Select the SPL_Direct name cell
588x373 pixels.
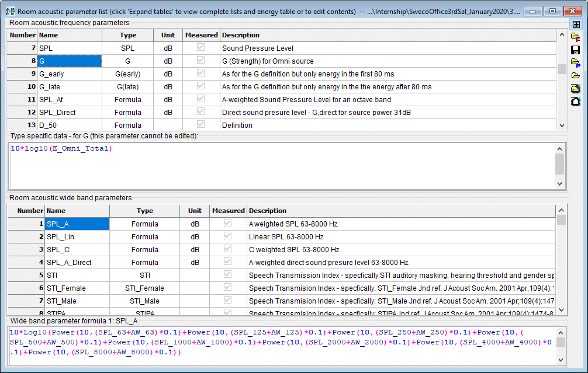pyautogui.click(x=70, y=112)
